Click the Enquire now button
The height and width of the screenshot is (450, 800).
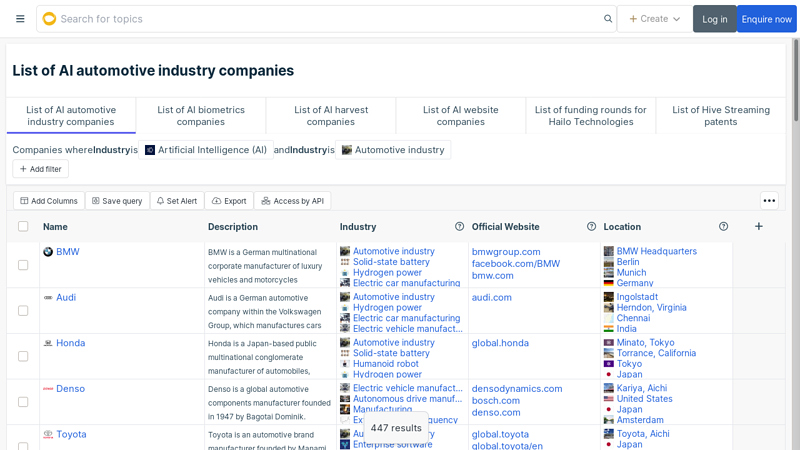[x=766, y=19]
